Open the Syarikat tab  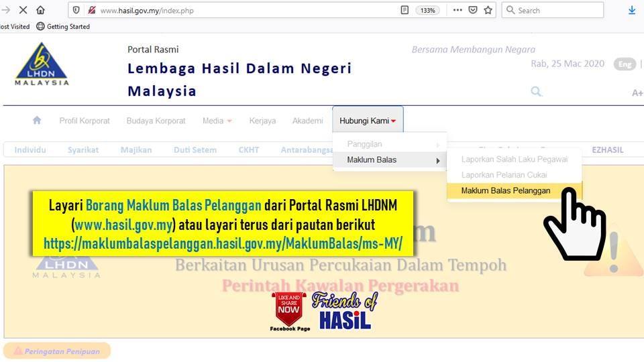[x=83, y=149]
